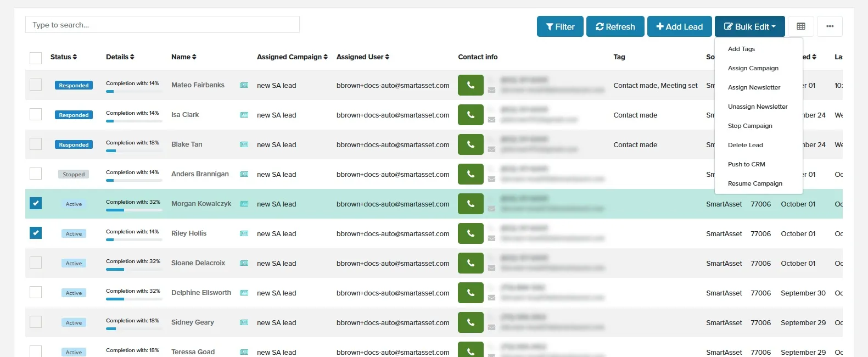Screen dimensions: 868x357
Task: Open contact card icon for Mateo Fairbanks
Action: point(244,85)
